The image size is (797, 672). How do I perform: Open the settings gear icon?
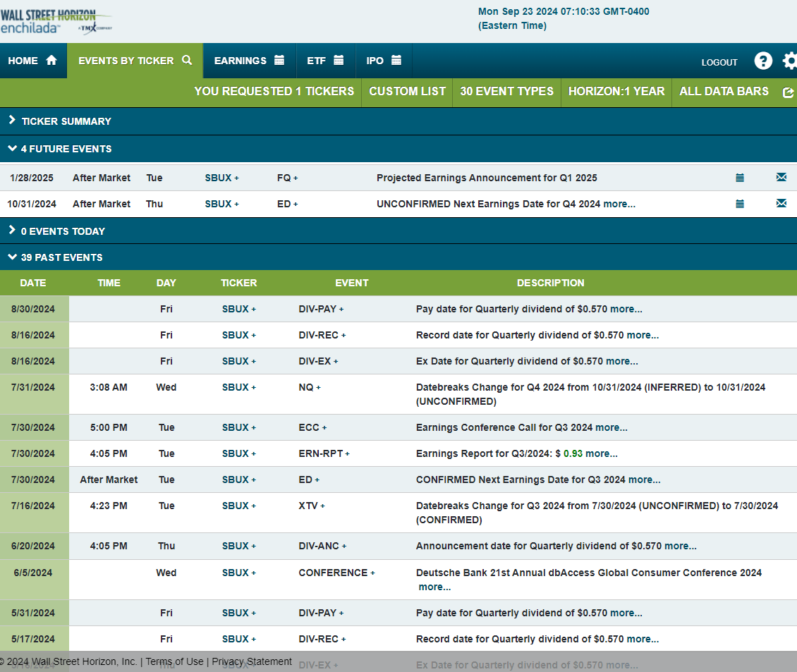pos(789,61)
